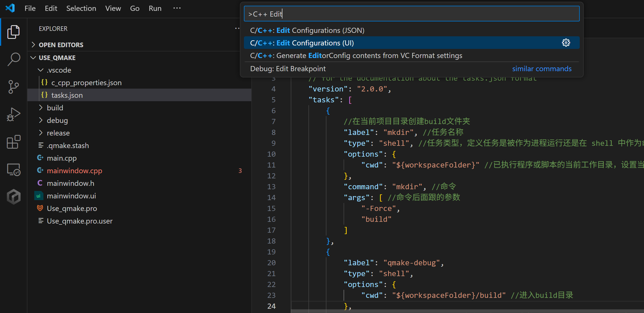Open the Source Control view

[x=13, y=87]
